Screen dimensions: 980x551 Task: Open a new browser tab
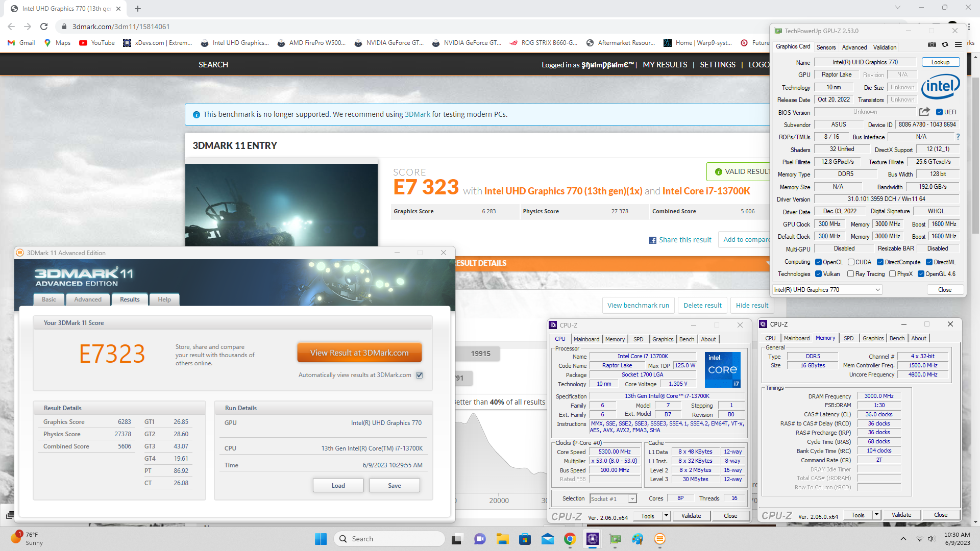tap(138, 9)
